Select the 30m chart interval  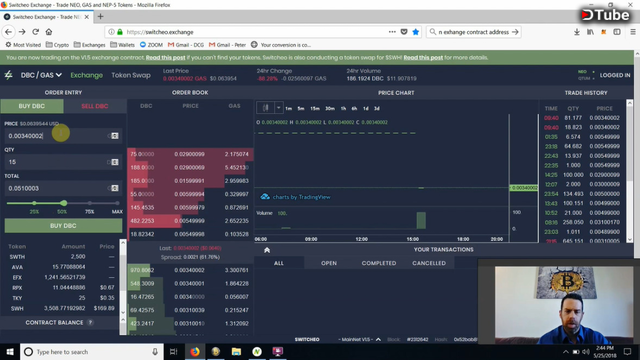click(x=330, y=109)
